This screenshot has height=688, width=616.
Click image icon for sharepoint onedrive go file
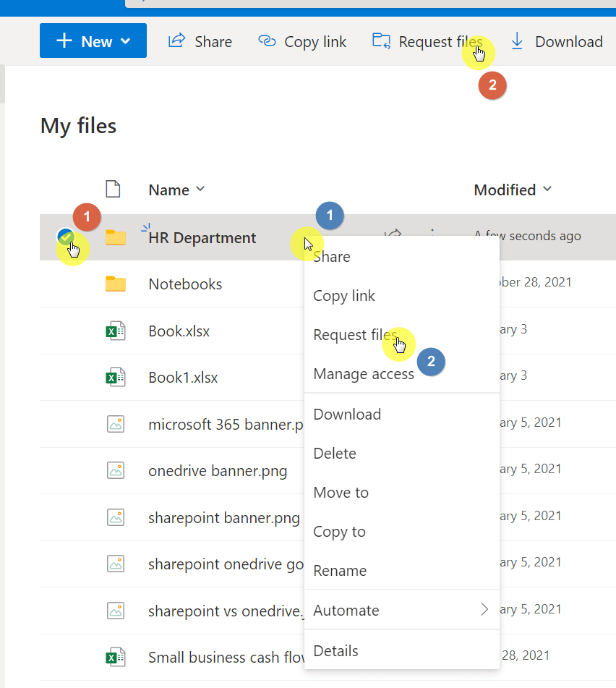tap(116, 564)
